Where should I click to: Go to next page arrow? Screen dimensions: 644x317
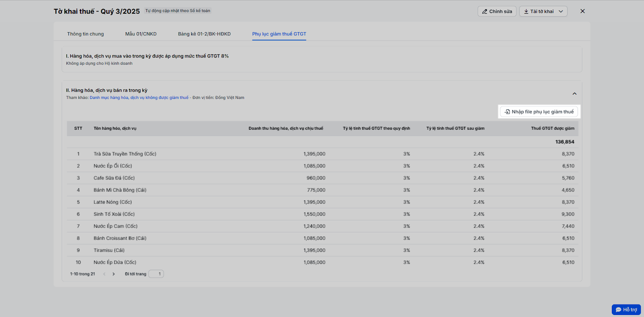(x=114, y=274)
